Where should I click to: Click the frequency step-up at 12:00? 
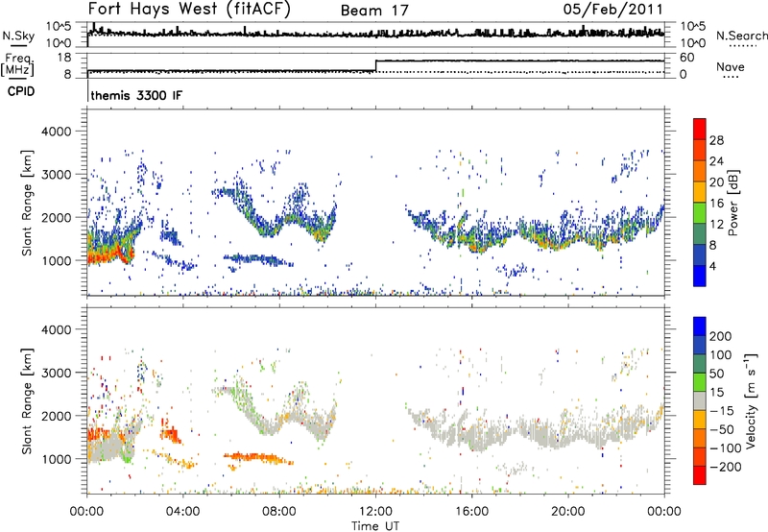pyautogui.click(x=375, y=66)
